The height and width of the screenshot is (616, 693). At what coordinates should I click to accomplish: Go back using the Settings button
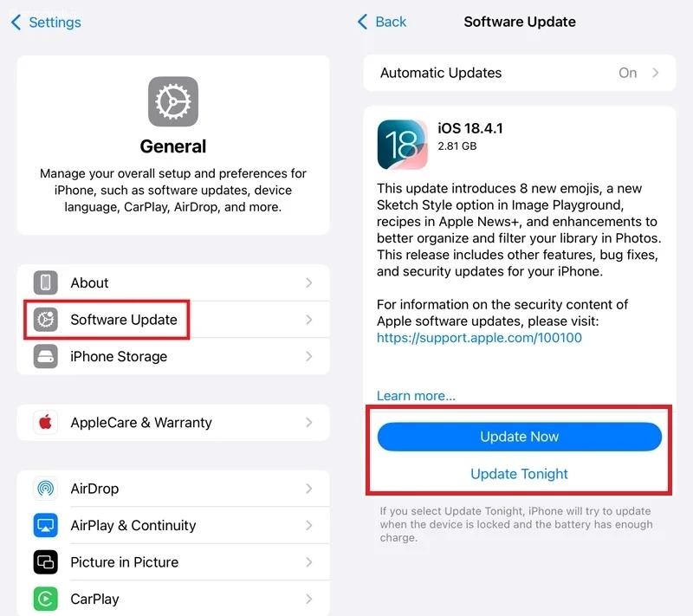tap(46, 23)
